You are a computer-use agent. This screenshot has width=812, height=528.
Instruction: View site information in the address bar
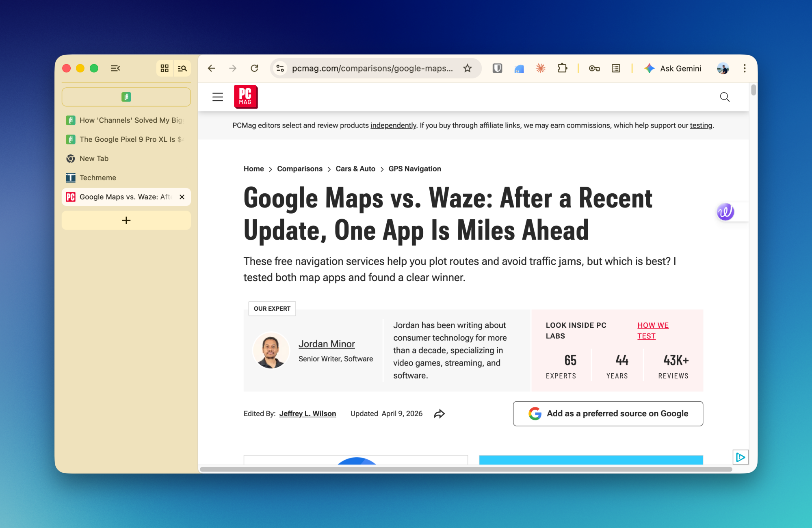click(x=280, y=68)
